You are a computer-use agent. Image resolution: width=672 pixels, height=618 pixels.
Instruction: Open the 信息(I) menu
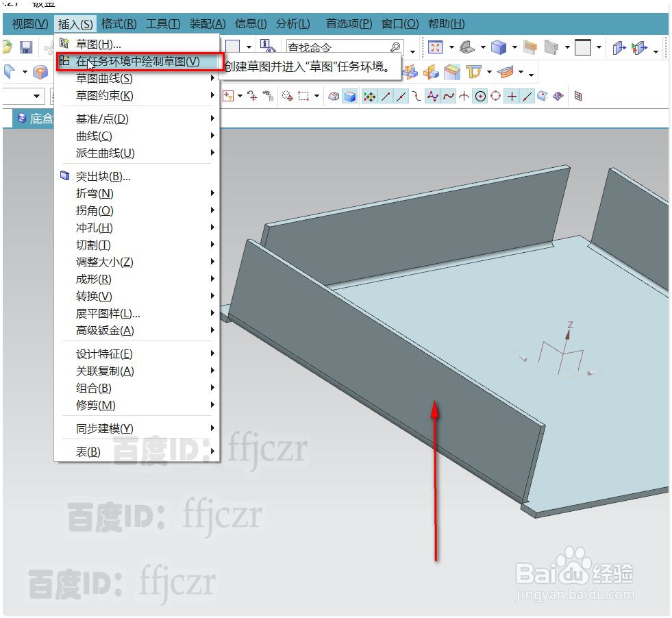251,24
